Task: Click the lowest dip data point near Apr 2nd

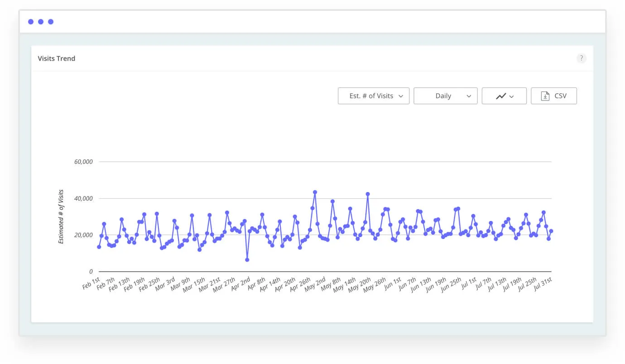Action: pos(247,259)
